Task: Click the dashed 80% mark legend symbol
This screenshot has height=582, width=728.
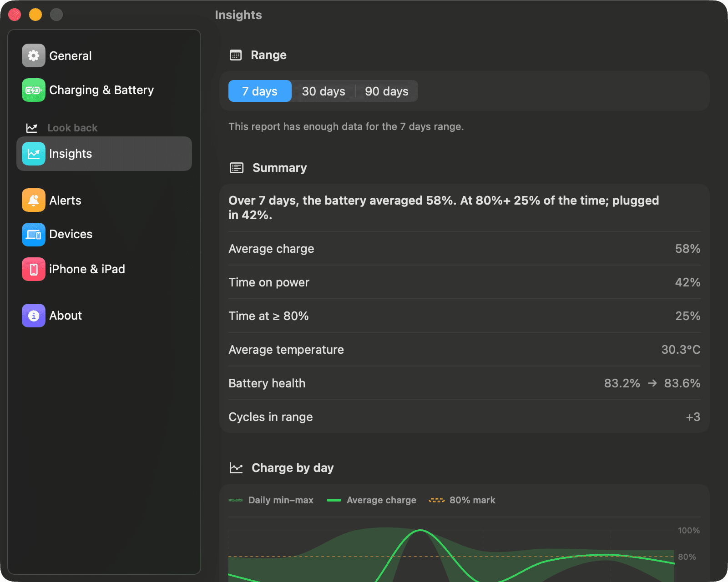Action: (x=437, y=500)
